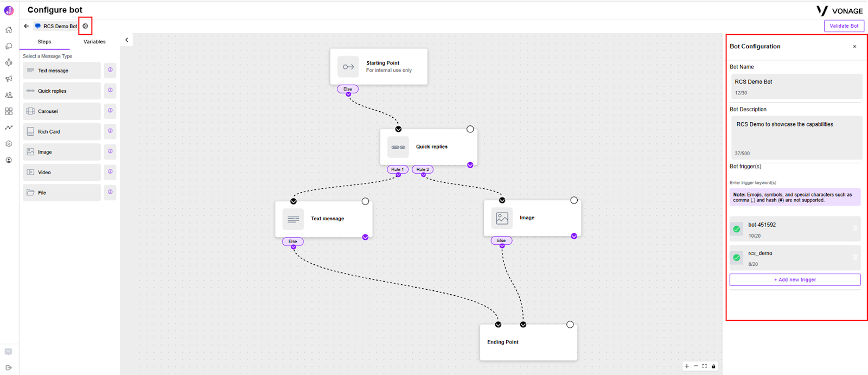Select the Rich Card message type
This screenshot has width=868, height=375.
[x=62, y=131]
